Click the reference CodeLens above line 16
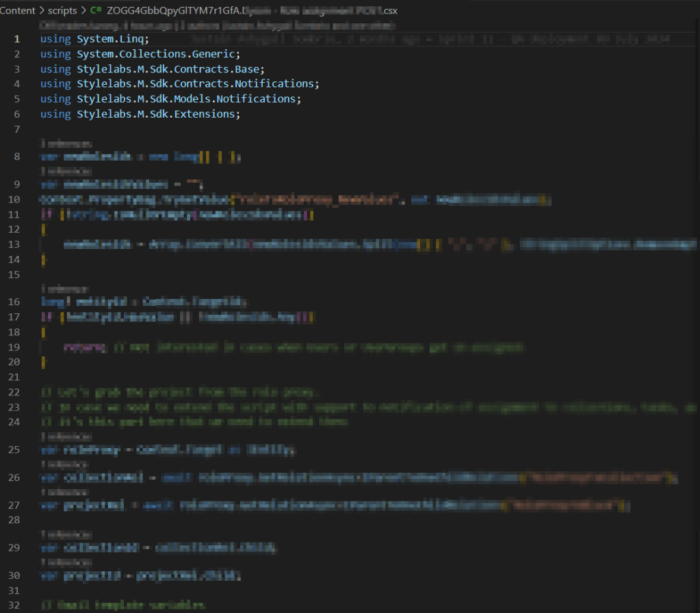Image resolution: width=700 pixels, height=613 pixels. (66, 289)
